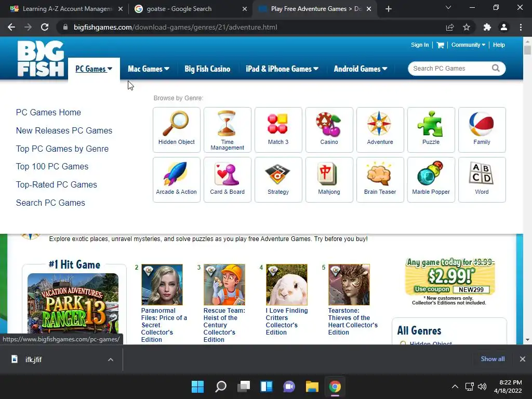The width and height of the screenshot is (532, 399).
Task: Open the Hidden Object genre tile
Action: [x=177, y=129]
